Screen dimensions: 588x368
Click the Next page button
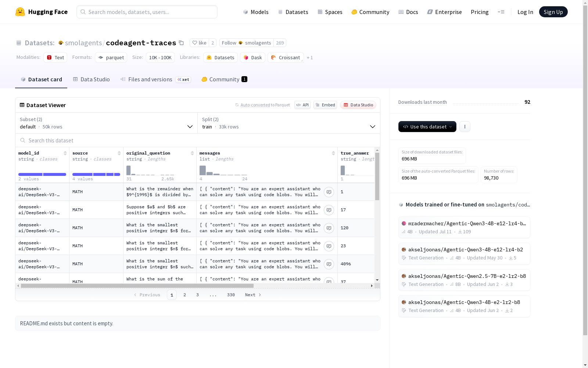253,295
